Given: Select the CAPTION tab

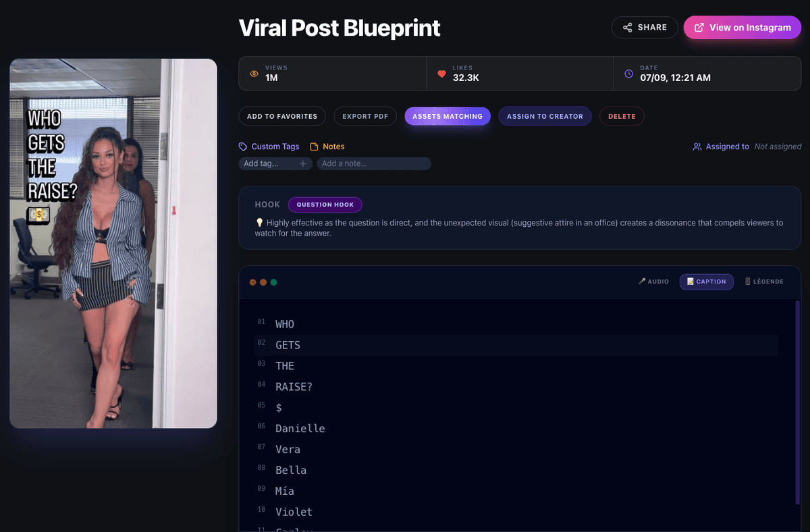Looking at the screenshot, I should [707, 282].
